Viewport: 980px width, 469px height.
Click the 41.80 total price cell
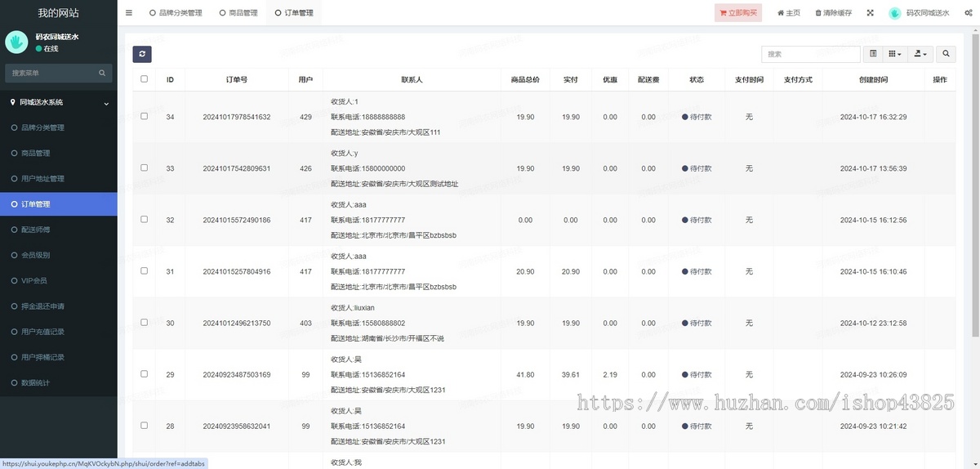525,374
